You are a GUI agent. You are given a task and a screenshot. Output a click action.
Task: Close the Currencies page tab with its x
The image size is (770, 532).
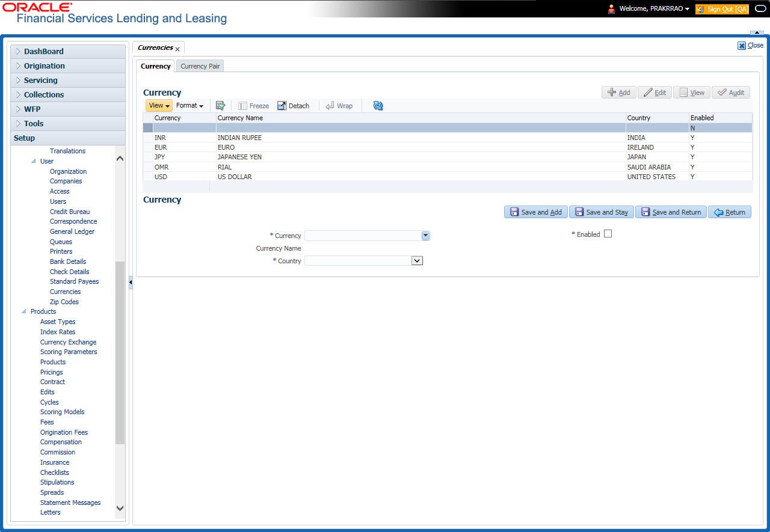[177, 49]
